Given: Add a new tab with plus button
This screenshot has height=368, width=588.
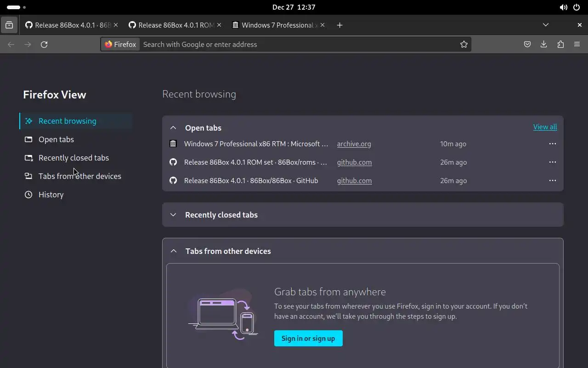Looking at the screenshot, I should (x=339, y=25).
